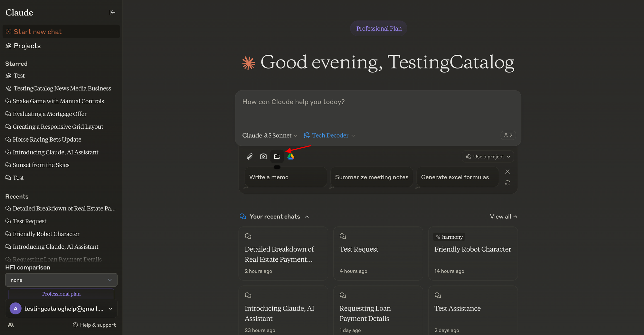Click the Summarize meeting notes suggestion
The image size is (644, 335).
click(372, 177)
